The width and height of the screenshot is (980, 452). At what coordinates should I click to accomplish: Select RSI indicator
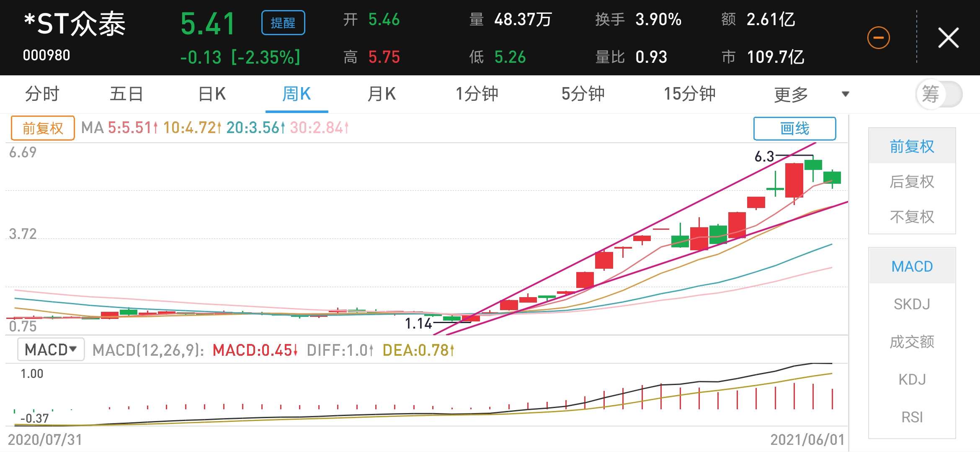[x=912, y=417]
